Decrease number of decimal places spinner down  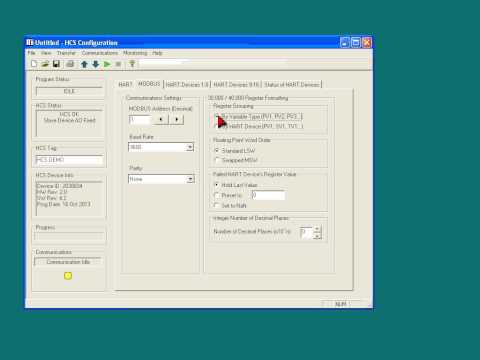317,236
